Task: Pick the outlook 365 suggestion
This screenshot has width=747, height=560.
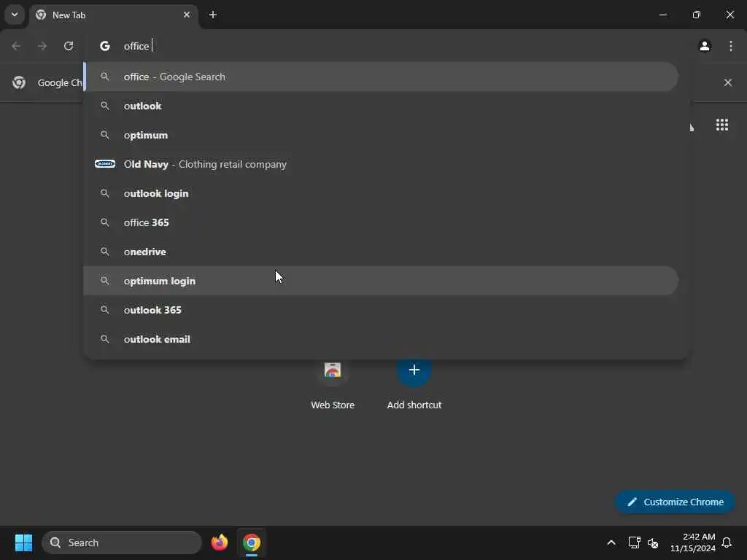Action: 381,310
